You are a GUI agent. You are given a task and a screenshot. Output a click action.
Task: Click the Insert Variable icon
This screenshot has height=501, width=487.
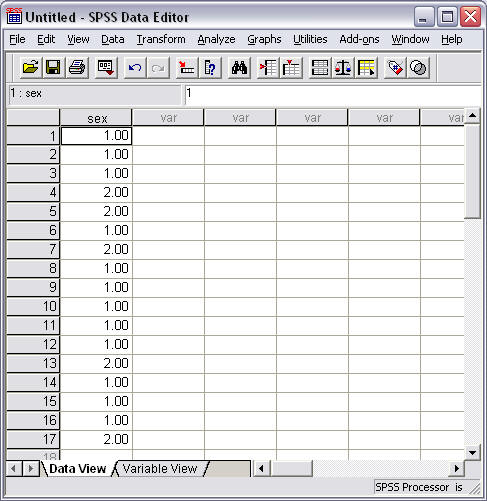[x=291, y=68]
